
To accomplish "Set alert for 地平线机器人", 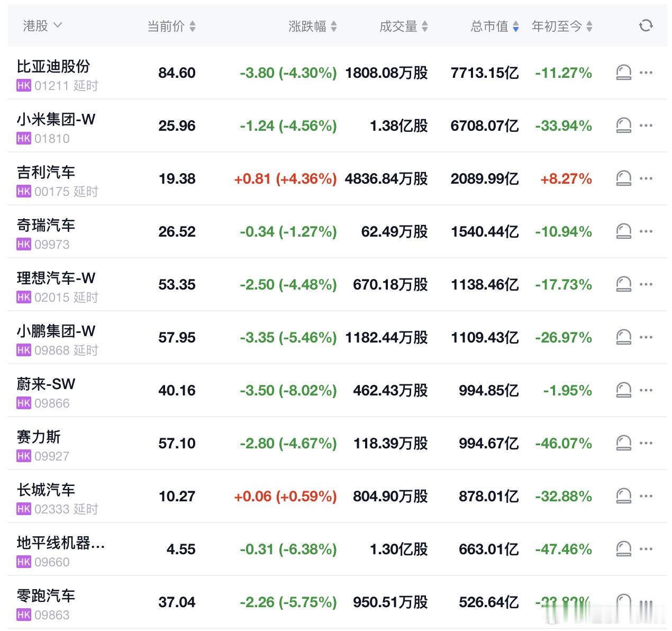I will click(x=624, y=549).
